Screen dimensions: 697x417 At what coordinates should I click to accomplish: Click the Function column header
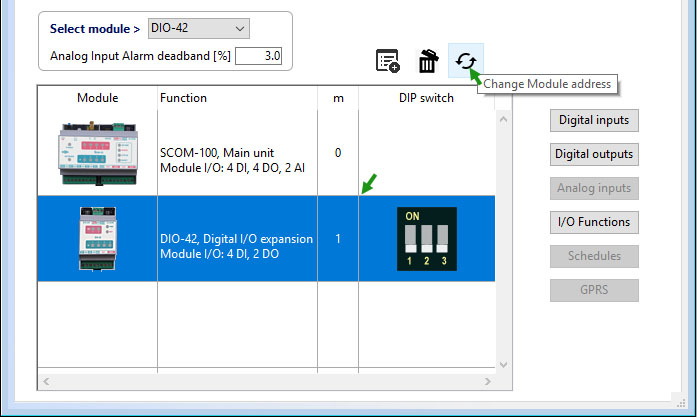point(237,98)
